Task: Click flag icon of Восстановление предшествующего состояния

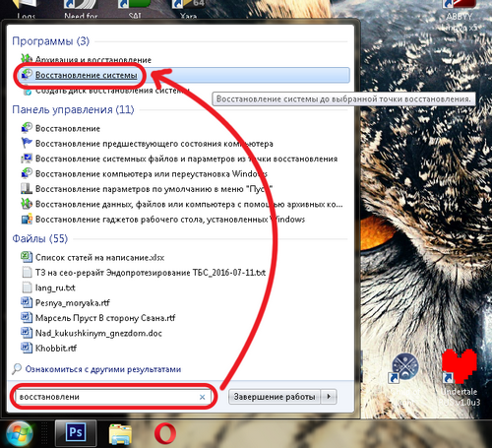Action: coord(27,143)
